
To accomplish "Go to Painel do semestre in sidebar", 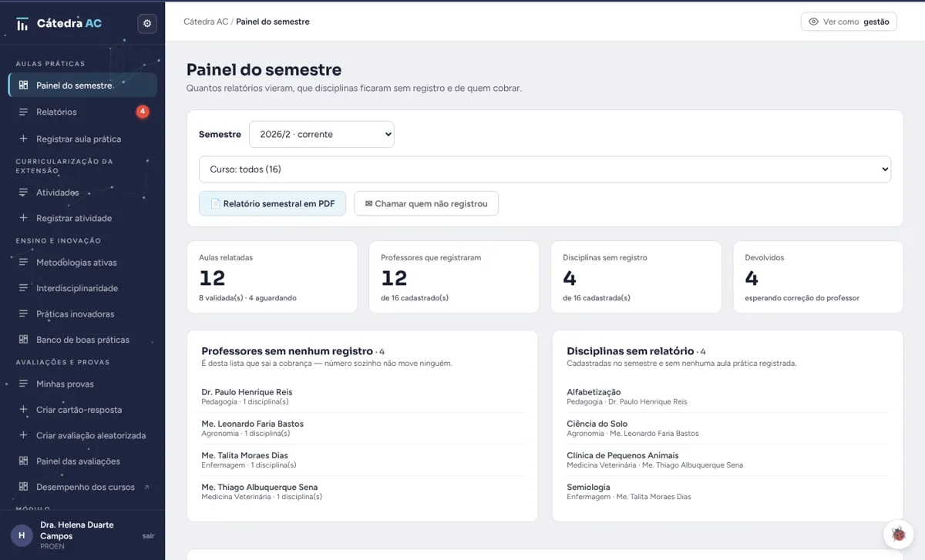I will 82,86.
